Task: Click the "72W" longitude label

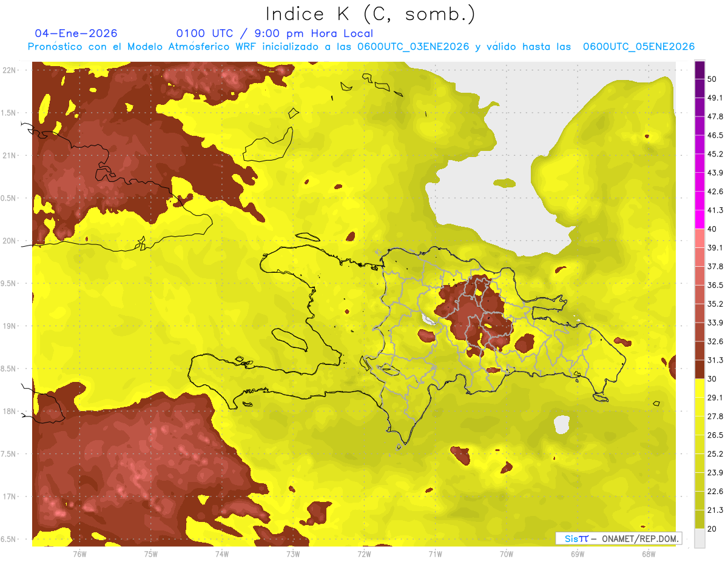Action: click(364, 554)
